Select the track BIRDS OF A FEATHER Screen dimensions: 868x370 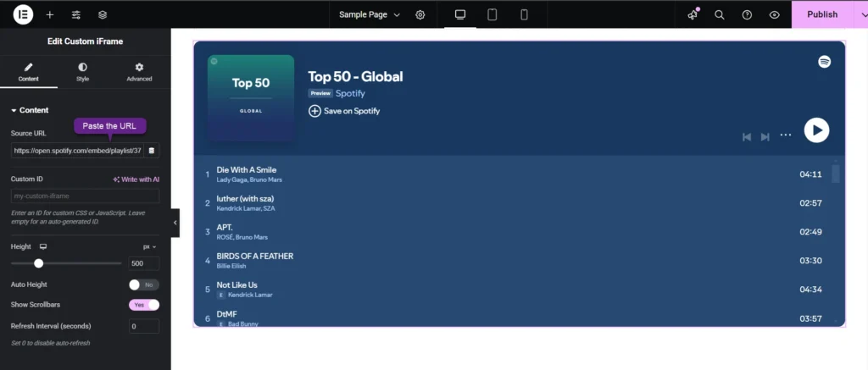pos(254,256)
